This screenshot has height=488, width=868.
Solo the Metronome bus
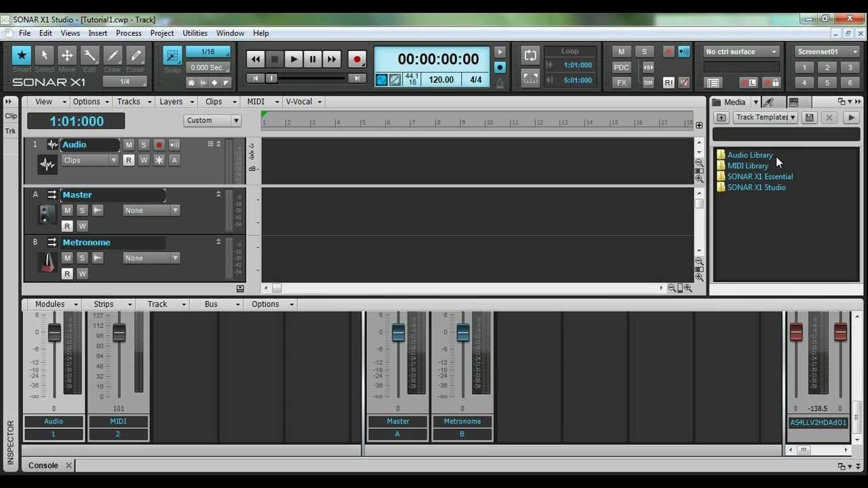pyautogui.click(x=82, y=258)
